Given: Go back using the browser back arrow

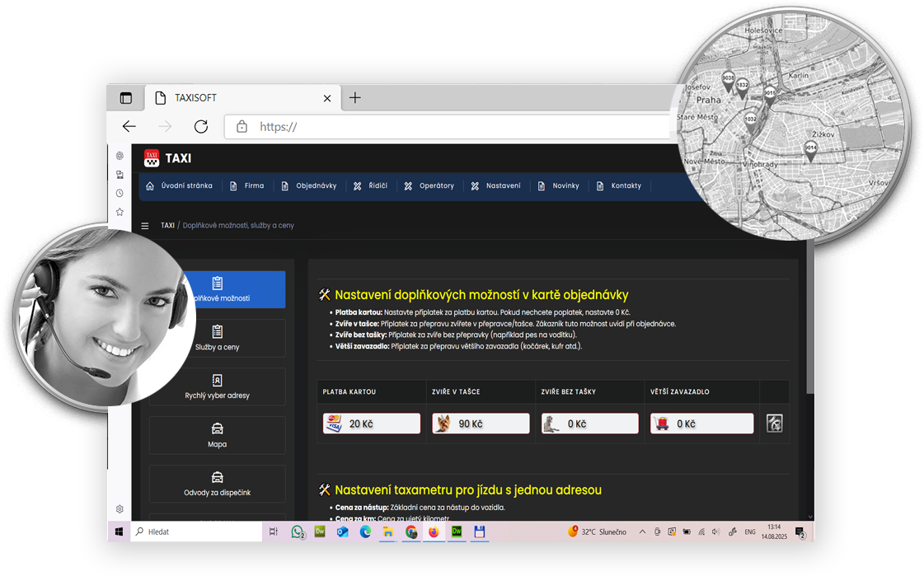Looking at the screenshot, I should click(129, 127).
